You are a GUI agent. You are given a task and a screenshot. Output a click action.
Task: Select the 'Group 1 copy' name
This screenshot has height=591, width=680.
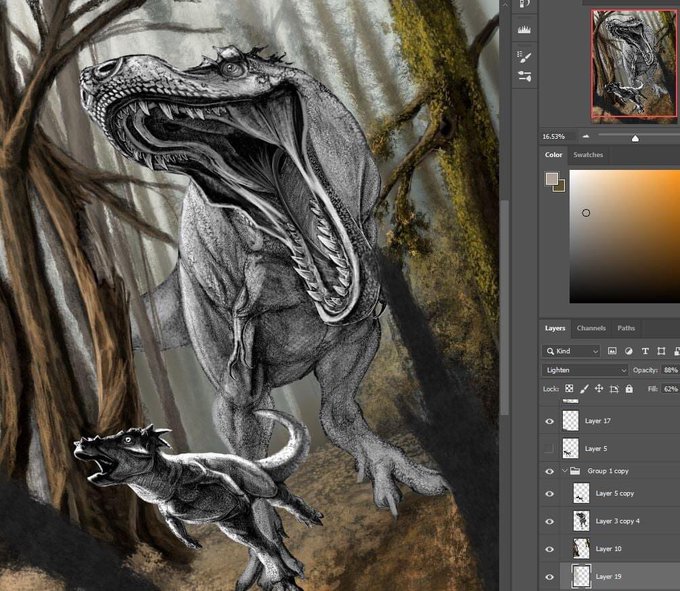[608, 471]
